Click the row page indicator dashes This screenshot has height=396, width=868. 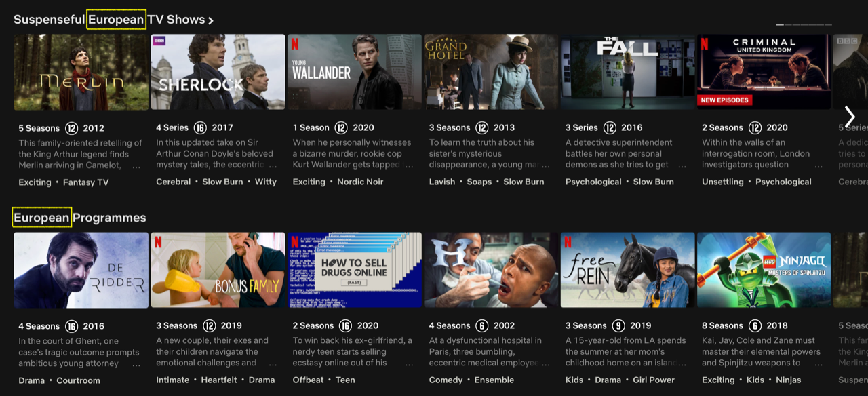point(804,24)
